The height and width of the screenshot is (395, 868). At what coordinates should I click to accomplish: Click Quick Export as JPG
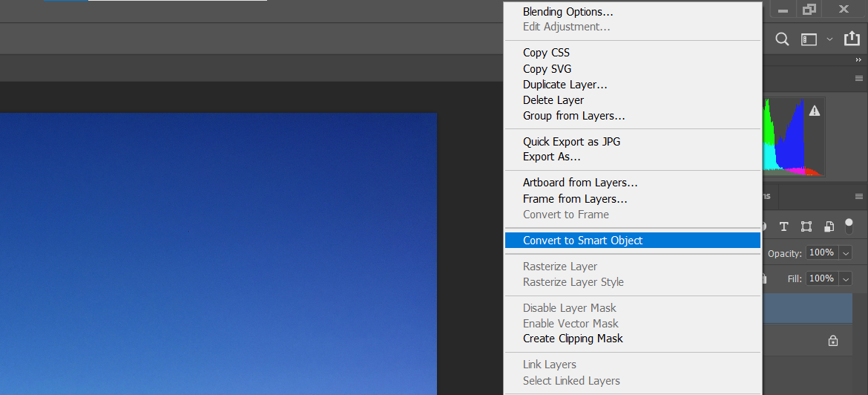tap(571, 142)
